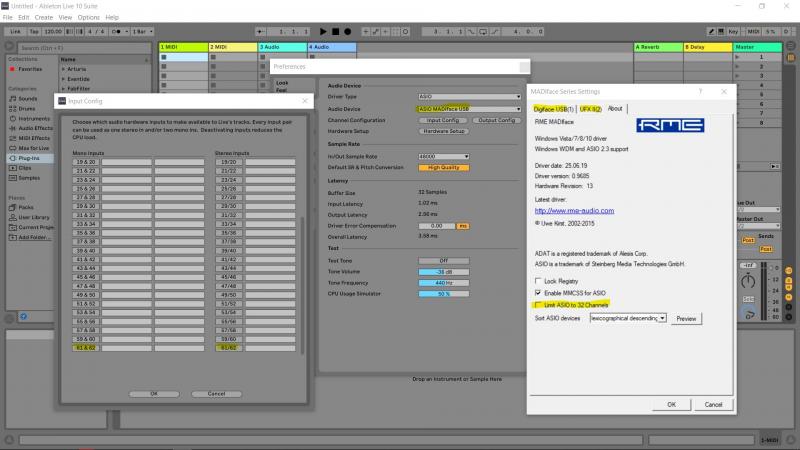Viewport: 800px width, 450px height.
Task: Open the Edit menu
Action: 23,17
